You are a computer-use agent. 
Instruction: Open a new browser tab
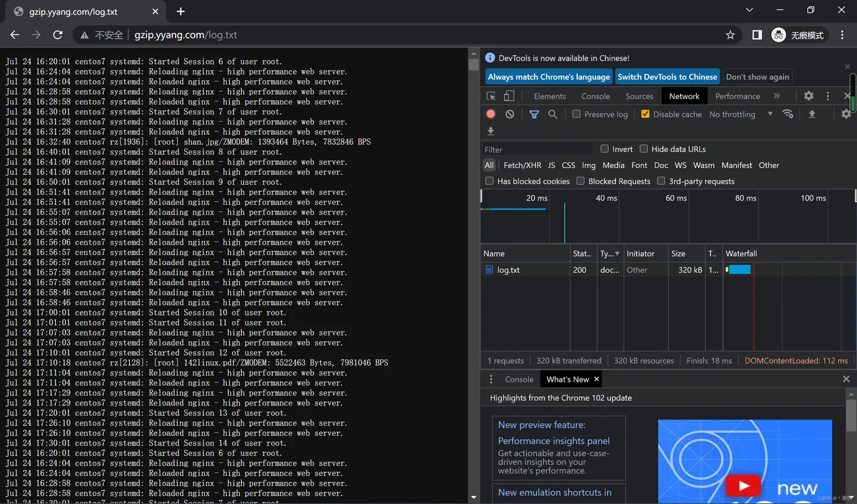pos(181,11)
